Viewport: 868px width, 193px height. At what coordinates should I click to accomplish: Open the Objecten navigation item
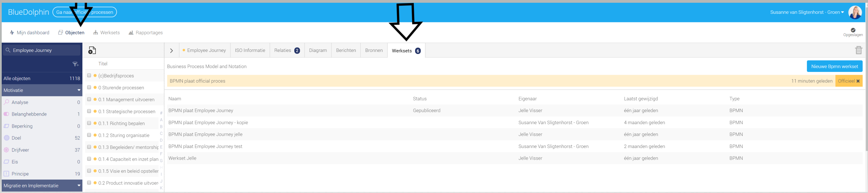(x=71, y=33)
